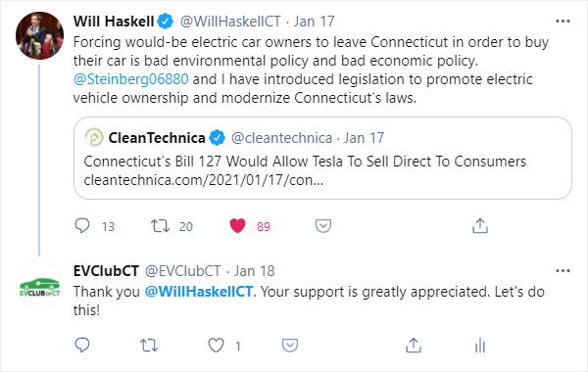Open the @WillHaskellCT mention in reply

[x=199, y=292]
